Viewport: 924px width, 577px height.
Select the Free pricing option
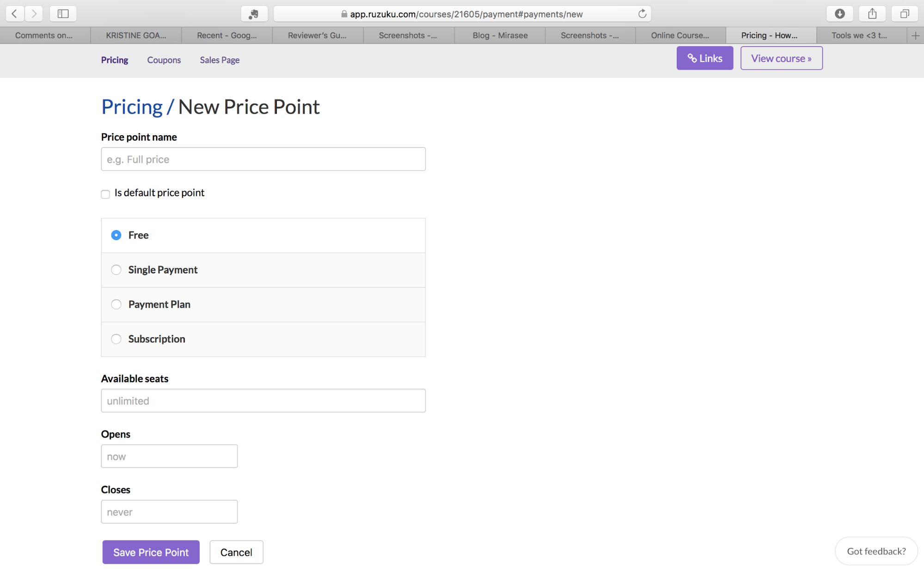[x=117, y=234]
